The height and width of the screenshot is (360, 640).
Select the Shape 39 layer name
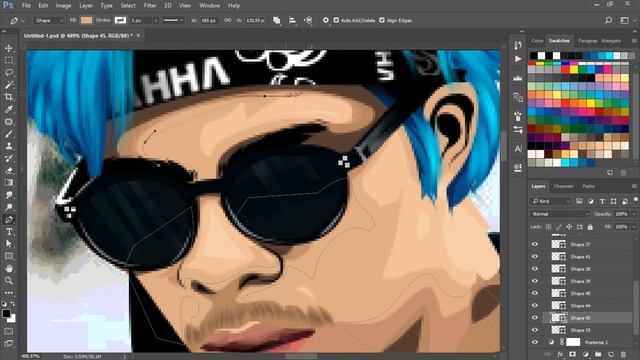[x=580, y=281]
